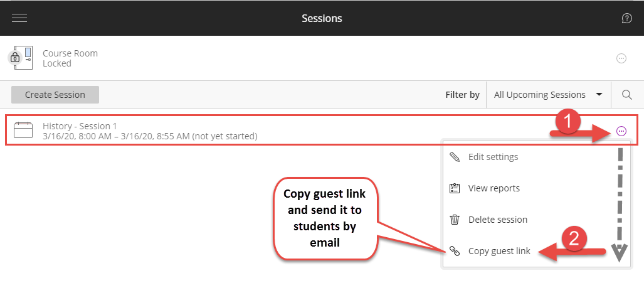Open History Session 1 options ellipsis

tap(621, 131)
